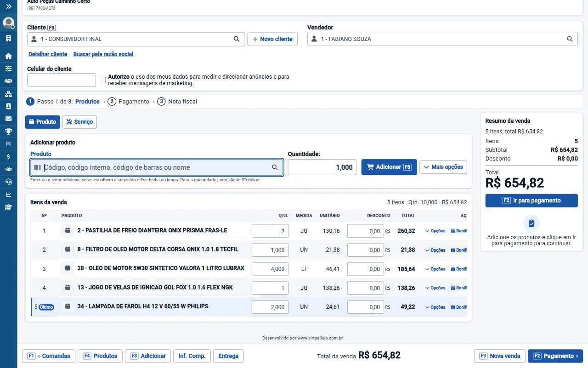This screenshot has width=588, height=368.
Task: Tick the Autorizo marketing consent checkbox
Action: tap(103, 80)
